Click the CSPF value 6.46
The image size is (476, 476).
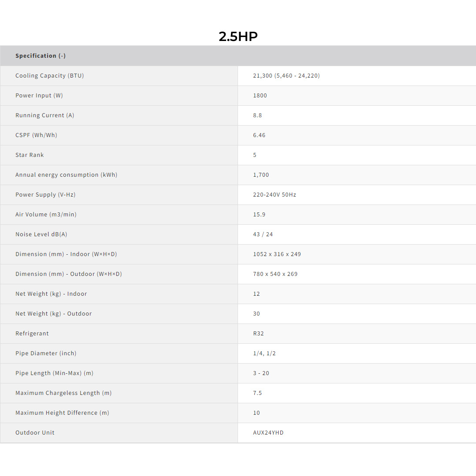tap(259, 135)
